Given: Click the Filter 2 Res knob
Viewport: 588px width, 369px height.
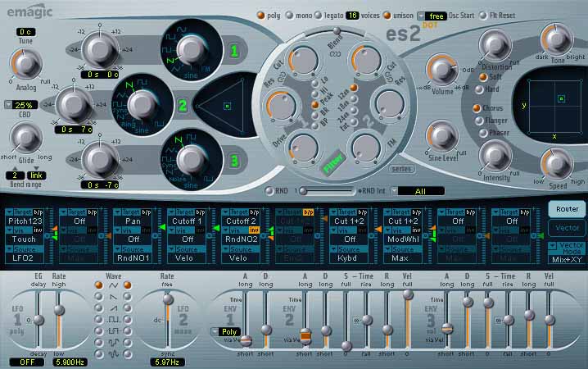Looking at the screenshot, I should coord(390,105).
